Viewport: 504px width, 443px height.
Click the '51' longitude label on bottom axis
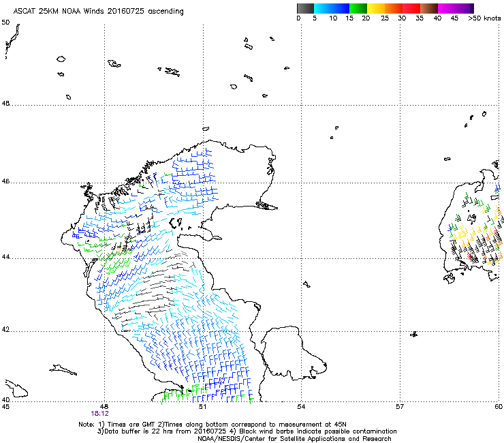tap(202, 407)
